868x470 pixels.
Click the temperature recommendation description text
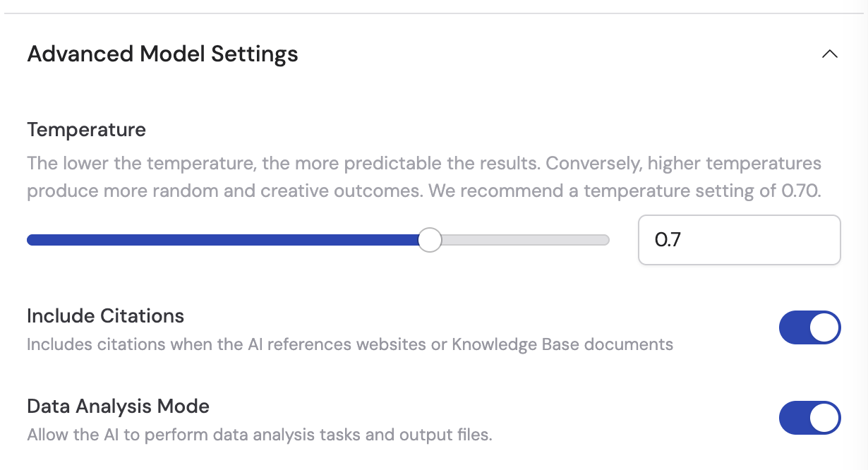coord(423,176)
